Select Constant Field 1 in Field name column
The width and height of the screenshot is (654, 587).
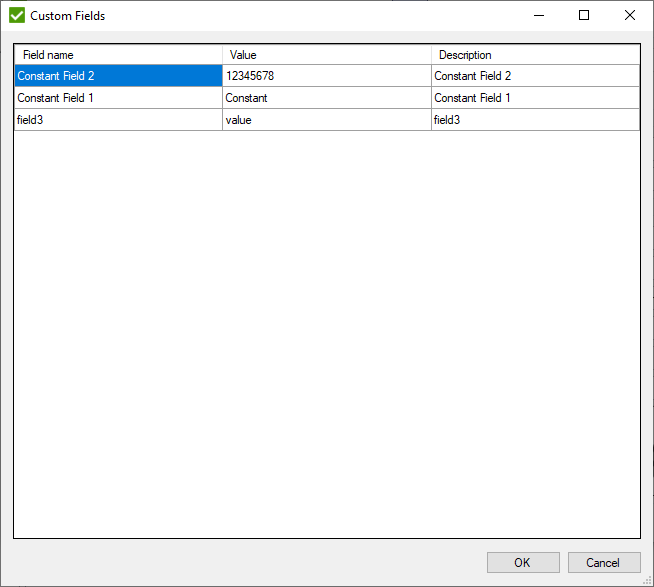pos(118,98)
